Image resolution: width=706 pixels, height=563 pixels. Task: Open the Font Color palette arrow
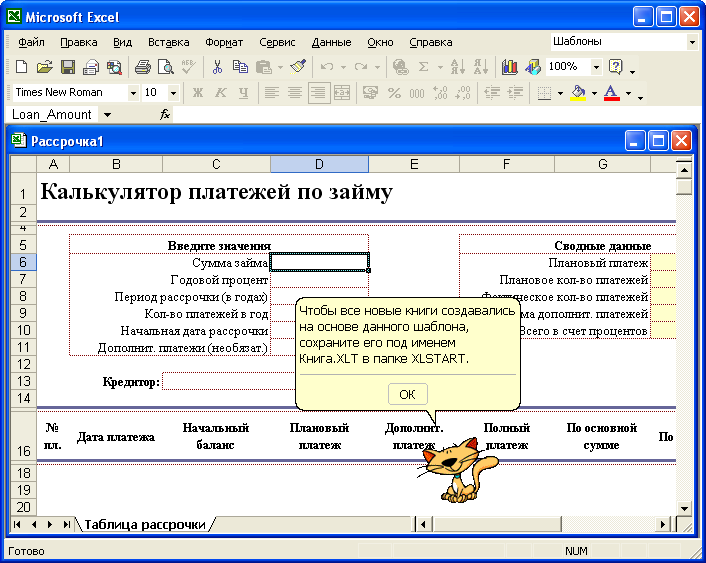pos(629,93)
